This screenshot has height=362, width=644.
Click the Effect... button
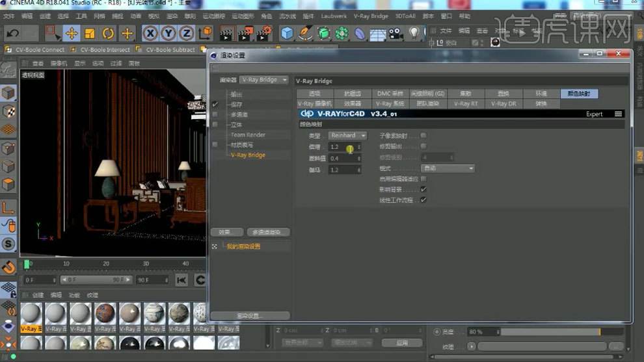click(x=227, y=232)
